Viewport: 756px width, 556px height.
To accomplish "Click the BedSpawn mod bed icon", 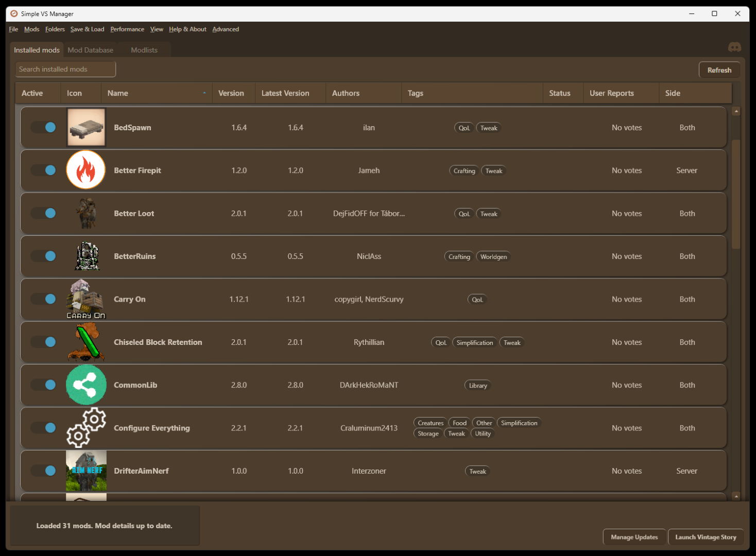I will pyautogui.click(x=86, y=127).
